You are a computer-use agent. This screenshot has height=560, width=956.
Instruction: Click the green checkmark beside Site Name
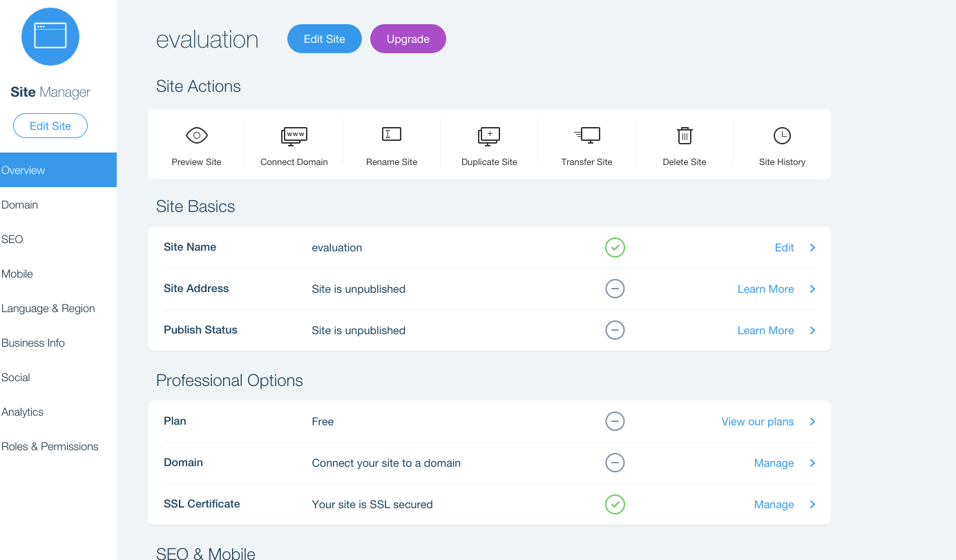click(x=615, y=247)
